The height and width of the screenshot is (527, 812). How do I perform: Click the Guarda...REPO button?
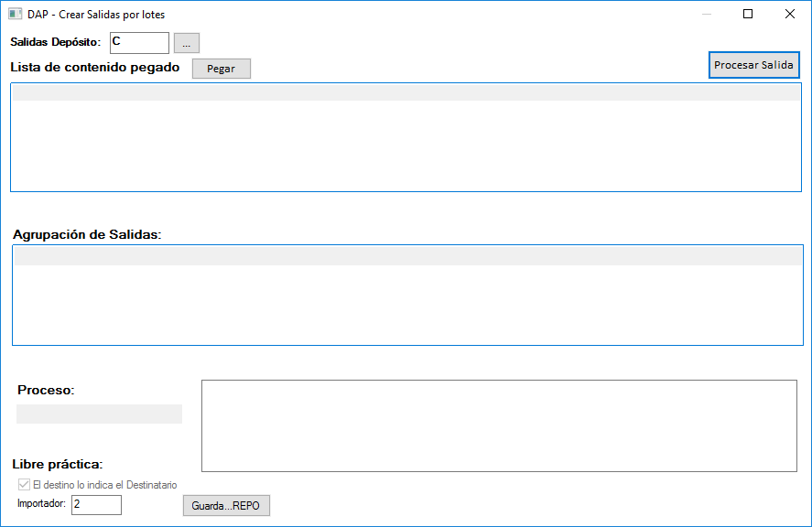(x=226, y=506)
